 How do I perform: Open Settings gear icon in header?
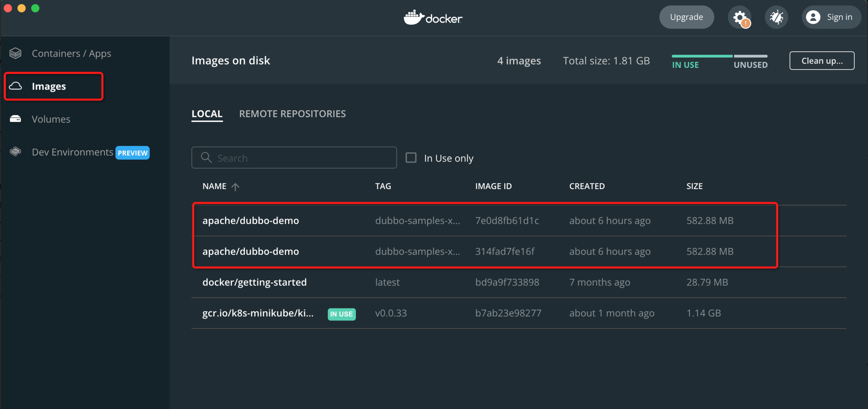(x=740, y=17)
